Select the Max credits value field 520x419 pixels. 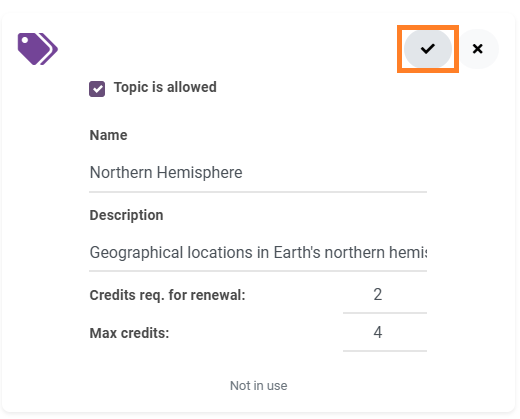(385, 333)
